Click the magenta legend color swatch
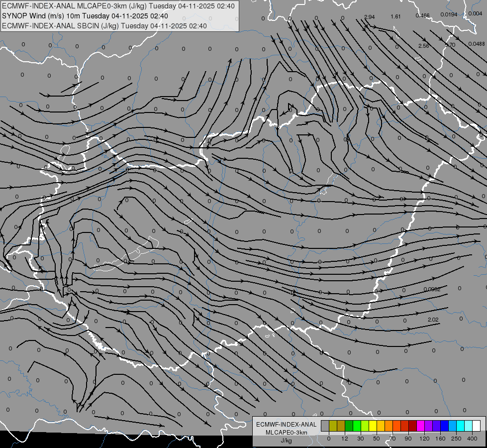 (x=420, y=426)
